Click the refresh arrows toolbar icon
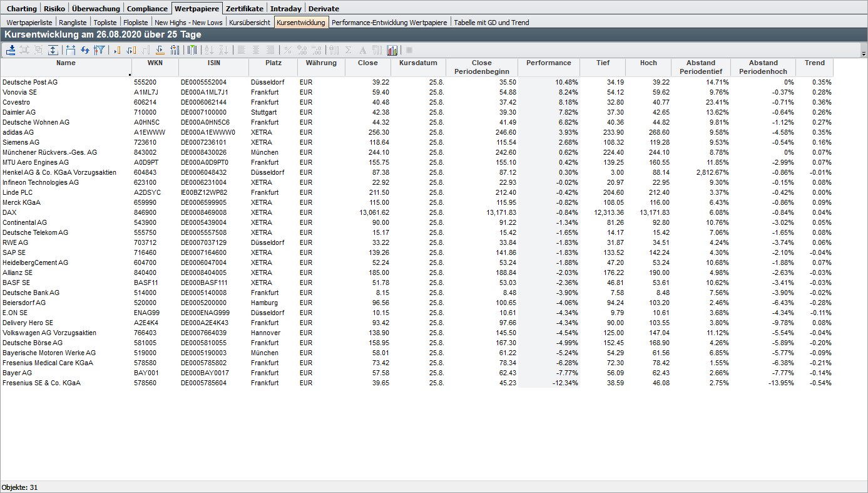The height and width of the screenshot is (493, 868). [x=85, y=50]
